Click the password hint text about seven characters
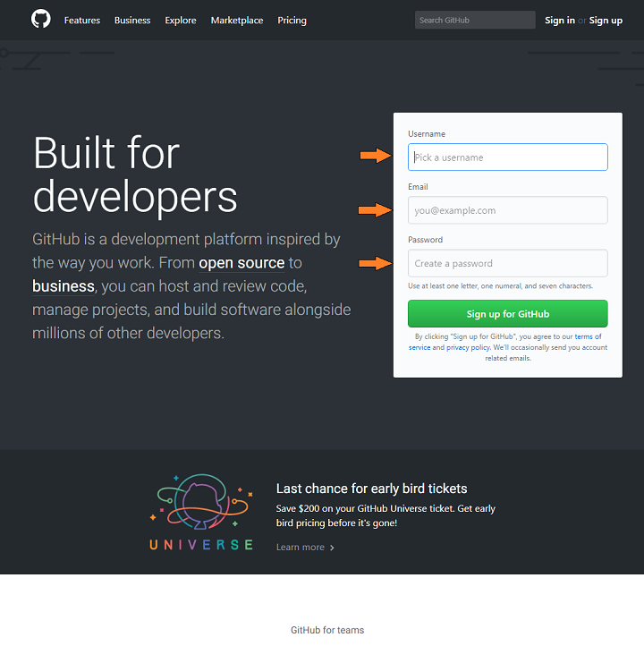The width and height of the screenshot is (644, 646). click(x=500, y=286)
